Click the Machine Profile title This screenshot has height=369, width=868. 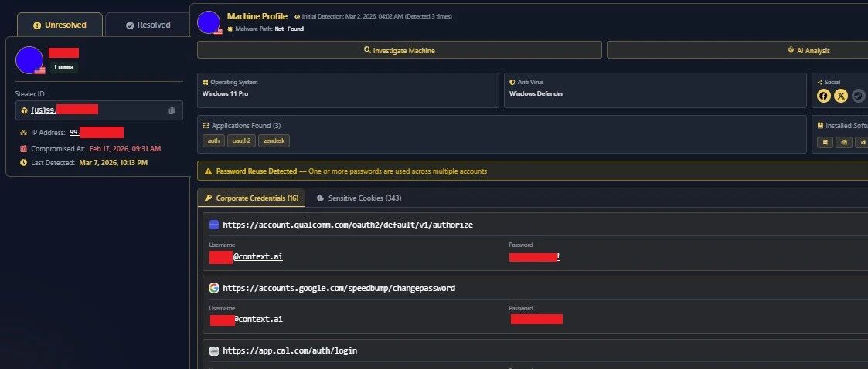click(x=257, y=16)
